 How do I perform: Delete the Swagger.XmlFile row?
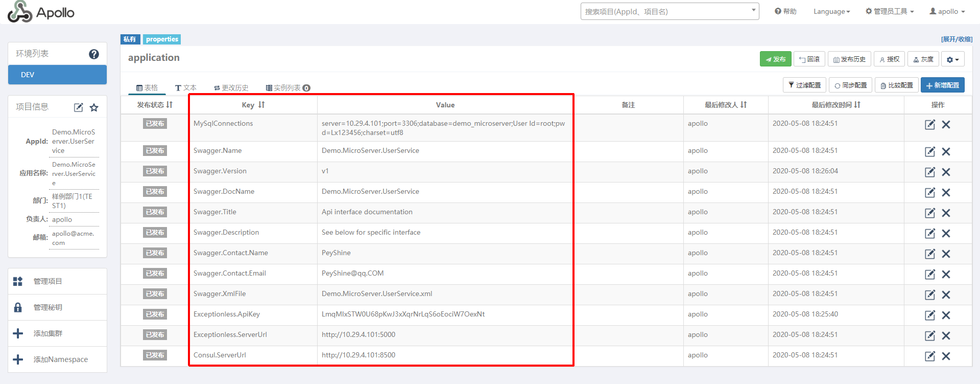click(x=946, y=295)
